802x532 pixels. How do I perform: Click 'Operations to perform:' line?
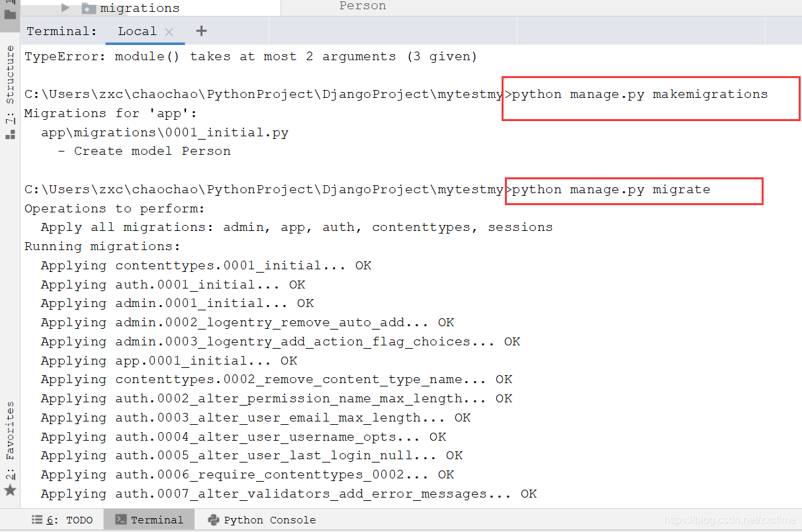click(x=115, y=209)
